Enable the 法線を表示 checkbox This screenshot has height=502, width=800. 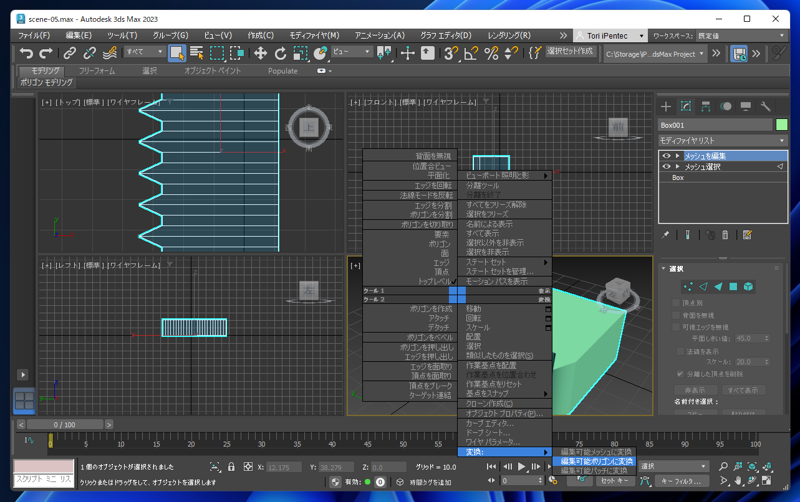(680, 352)
